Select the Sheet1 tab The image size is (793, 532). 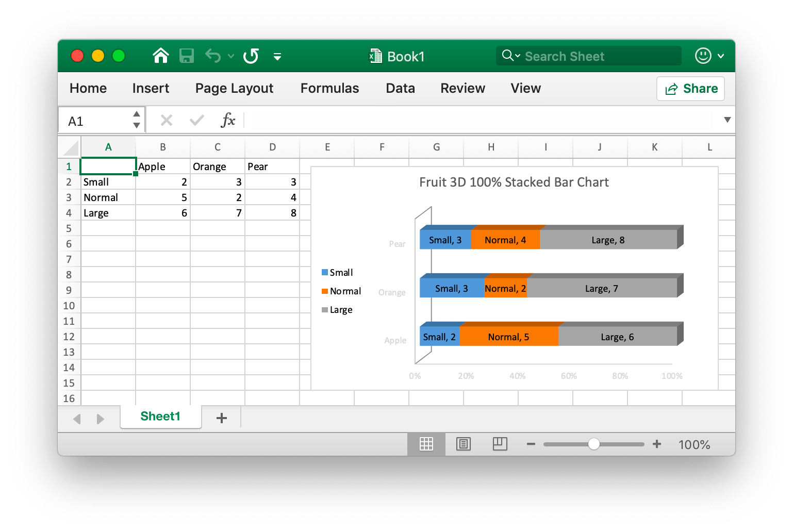[160, 416]
